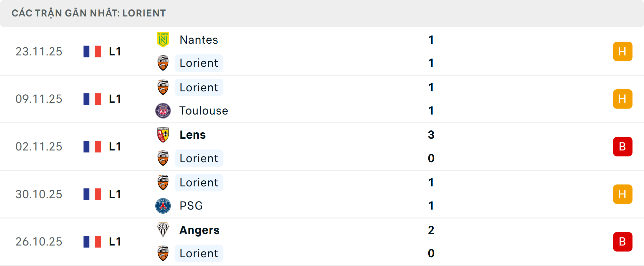Viewport: 644px width, 266px height.
Task: Toggle the red B badge for Lens match
Action: coord(623,146)
